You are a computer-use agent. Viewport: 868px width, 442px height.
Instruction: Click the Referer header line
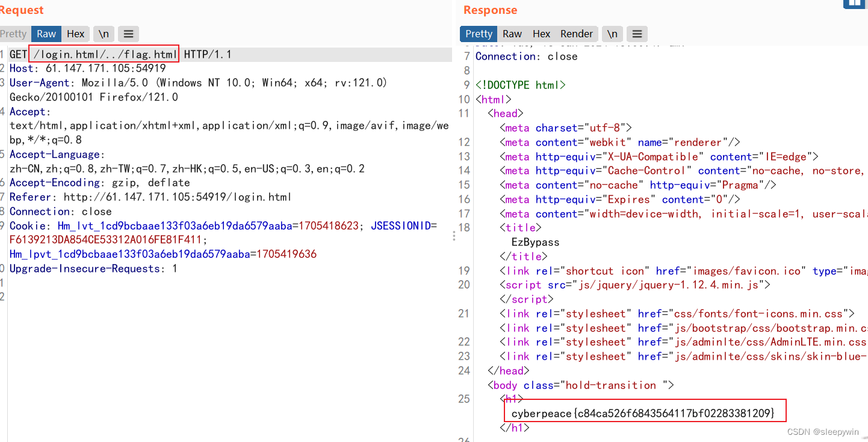tap(150, 197)
